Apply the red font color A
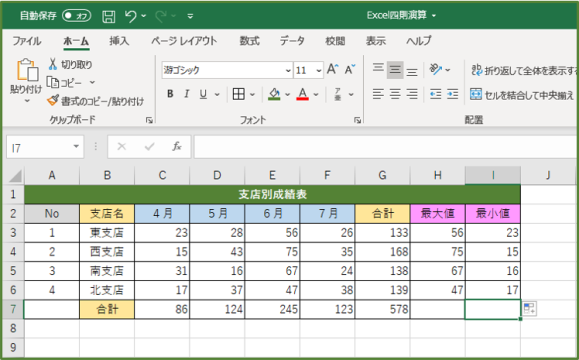Viewport: 579px width, 360px height. (x=302, y=94)
